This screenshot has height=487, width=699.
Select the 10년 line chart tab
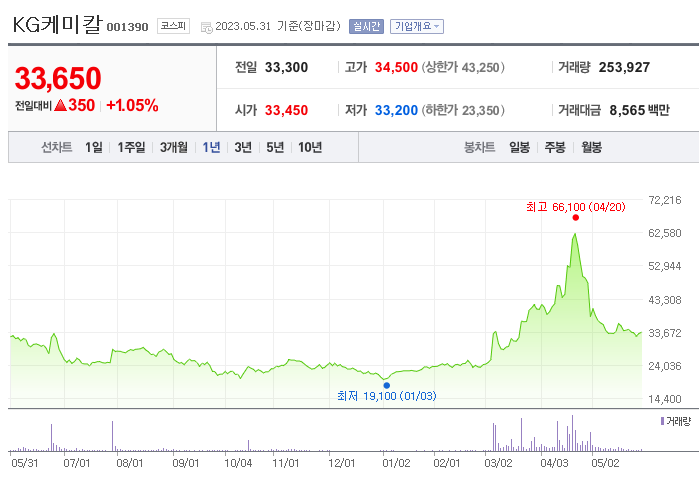[310, 147]
